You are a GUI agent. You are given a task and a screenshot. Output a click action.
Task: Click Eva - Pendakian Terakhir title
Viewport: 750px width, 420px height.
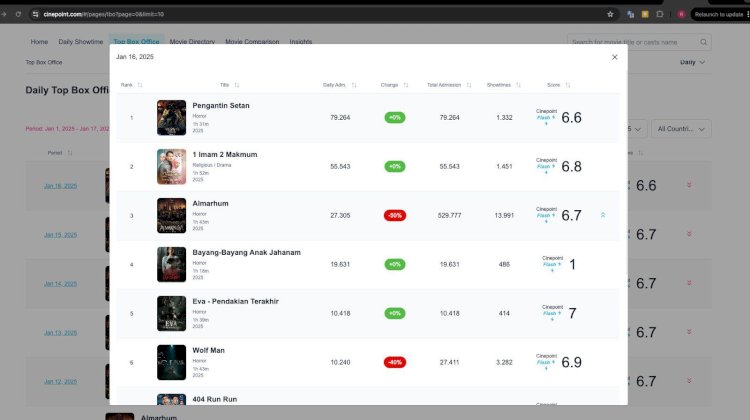point(235,301)
